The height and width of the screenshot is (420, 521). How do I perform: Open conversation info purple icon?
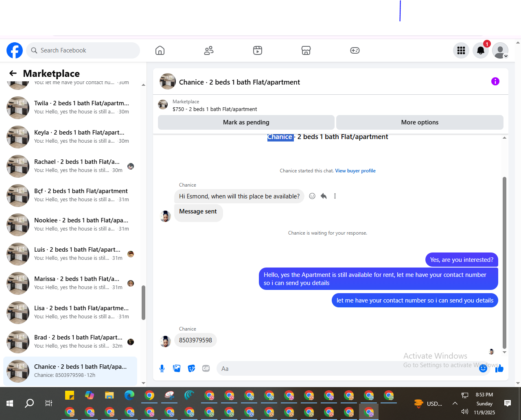[x=495, y=81]
